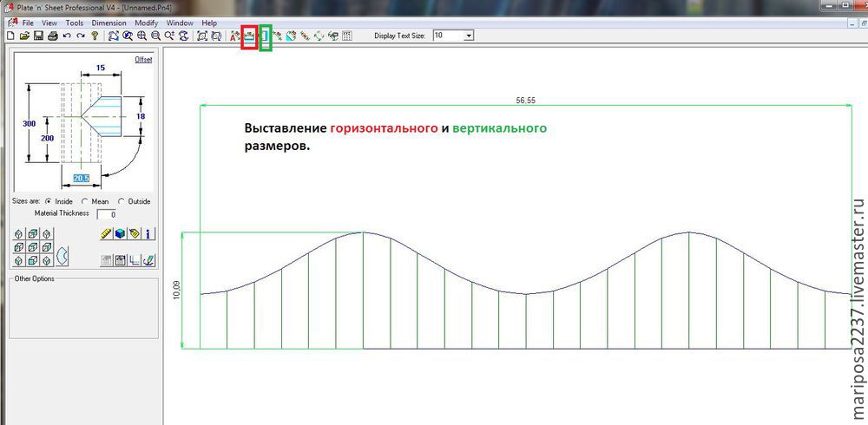The width and height of the screenshot is (868, 425).
Task: Click the vertical dimension tool icon
Action: pos(266,36)
